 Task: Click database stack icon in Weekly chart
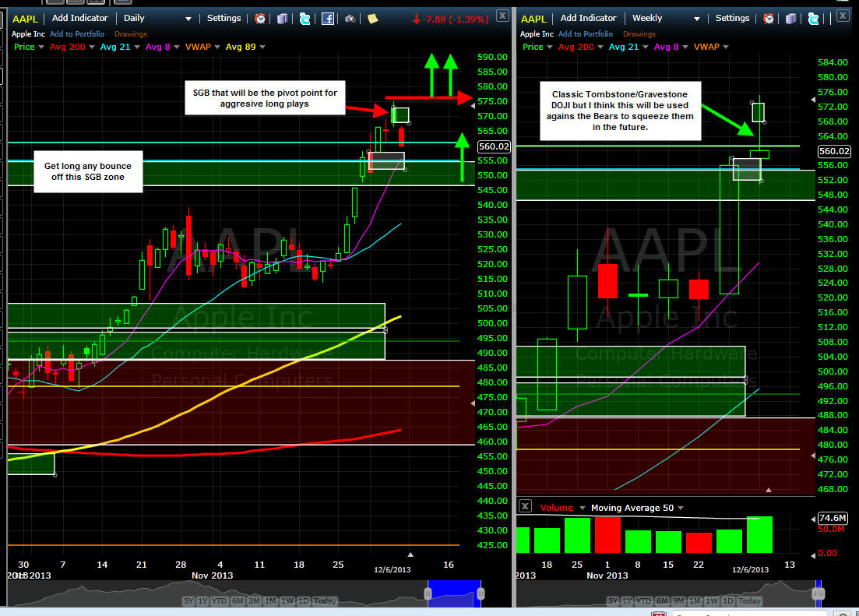coord(790,19)
